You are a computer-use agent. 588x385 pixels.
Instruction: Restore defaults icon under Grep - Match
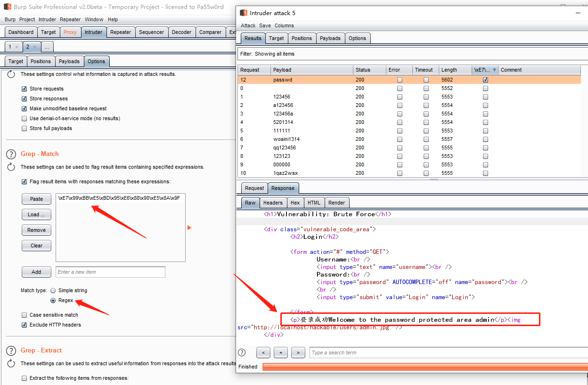click(x=11, y=167)
